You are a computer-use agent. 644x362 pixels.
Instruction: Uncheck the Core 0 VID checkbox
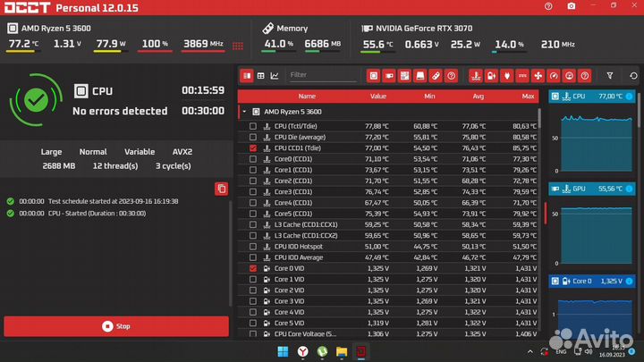(253, 268)
